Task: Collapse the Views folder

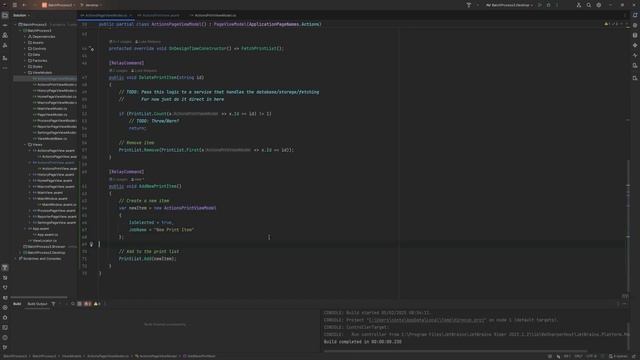Action: pyautogui.click(x=25, y=144)
